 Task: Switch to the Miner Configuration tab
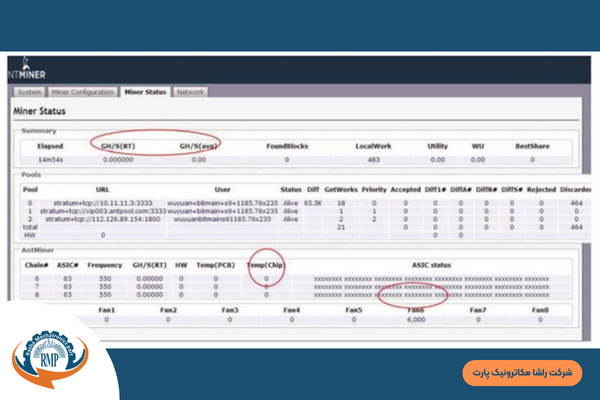[x=84, y=92]
